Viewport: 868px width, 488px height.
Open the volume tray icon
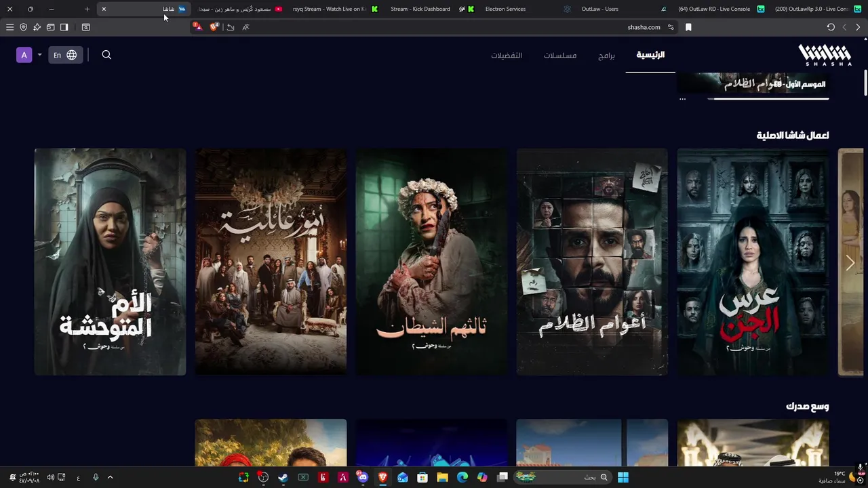pyautogui.click(x=50, y=477)
